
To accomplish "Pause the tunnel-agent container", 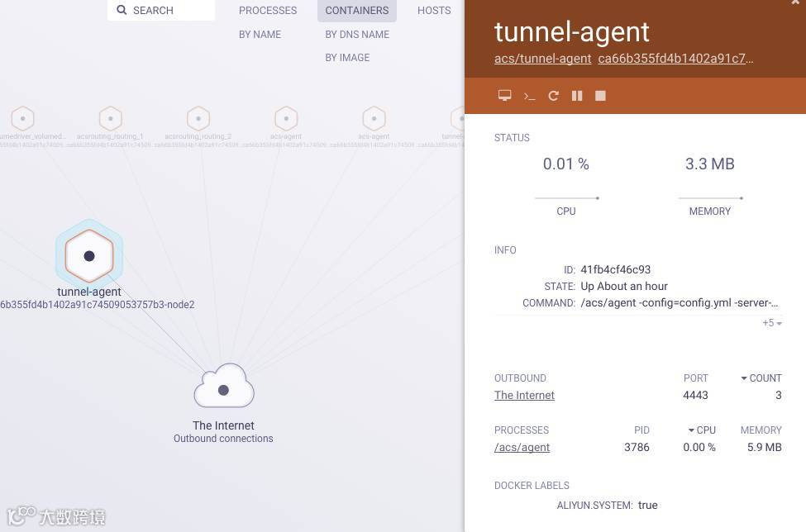I will (x=577, y=96).
